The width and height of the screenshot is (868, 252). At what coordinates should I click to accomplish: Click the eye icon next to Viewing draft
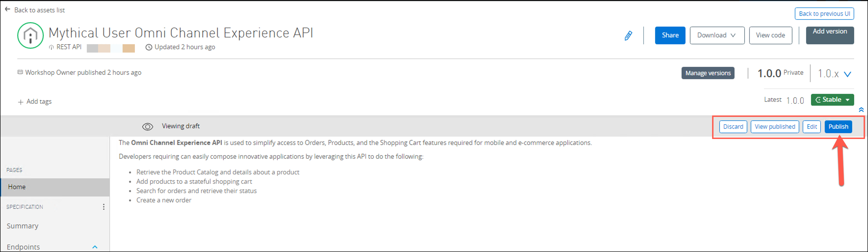[147, 126]
